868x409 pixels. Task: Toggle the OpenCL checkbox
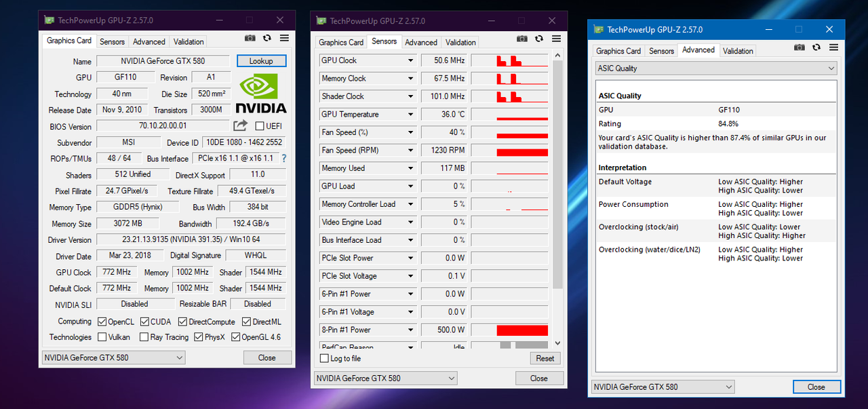point(102,322)
